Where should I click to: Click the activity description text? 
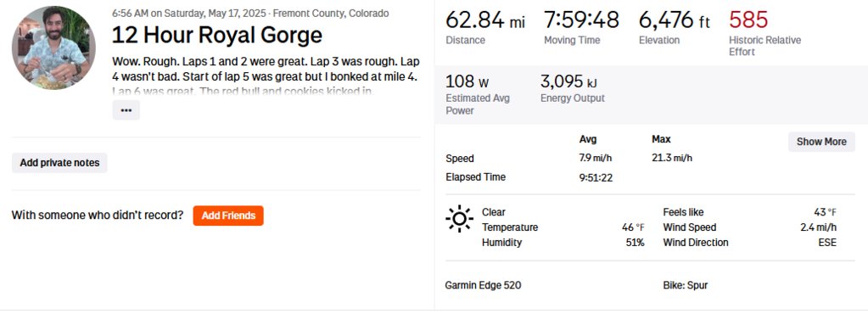tap(265, 76)
